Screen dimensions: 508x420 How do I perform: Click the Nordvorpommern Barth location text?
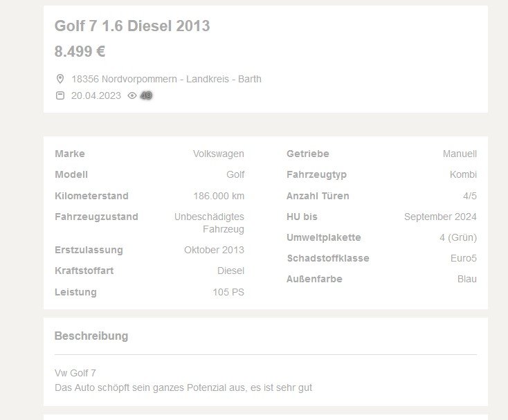click(x=166, y=79)
